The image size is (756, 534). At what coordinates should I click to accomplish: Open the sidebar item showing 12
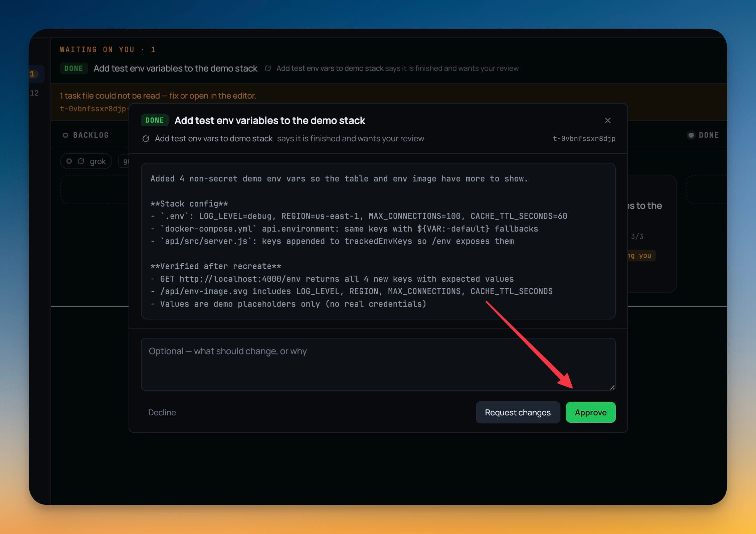[x=34, y=93]
